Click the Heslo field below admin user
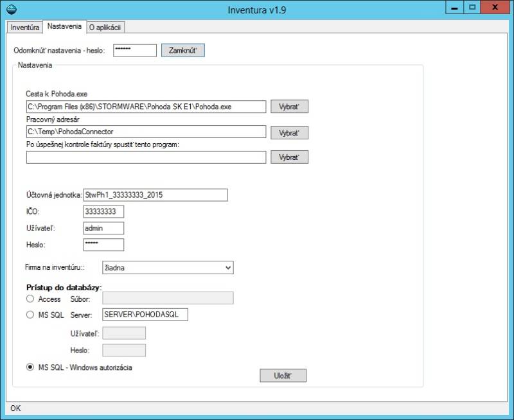This screenshot has width=514, height=420. click(x=103, y=245)
